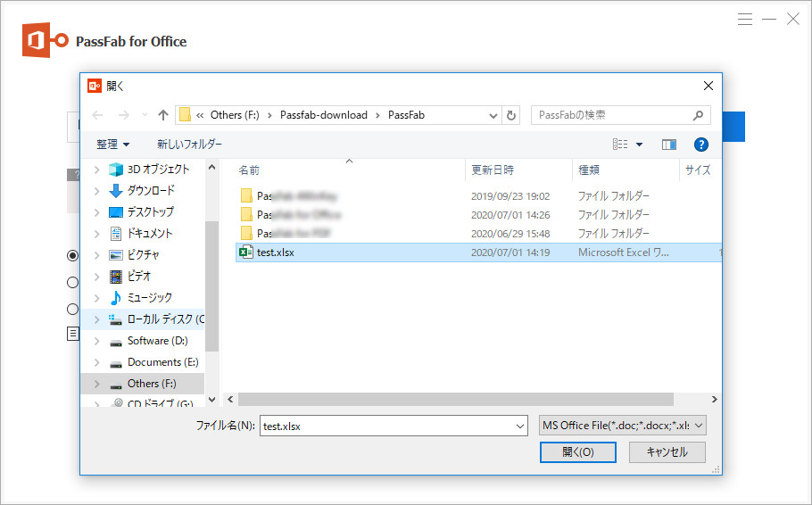This screenshot has height=505, width=812.
Task: Select the 3D オブジェクト folder
Action: point(158,170)
